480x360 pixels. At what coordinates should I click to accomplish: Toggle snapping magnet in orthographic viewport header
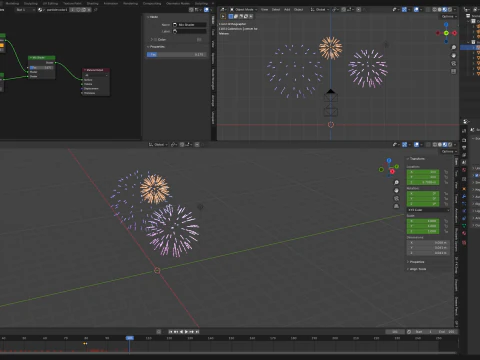344,10
